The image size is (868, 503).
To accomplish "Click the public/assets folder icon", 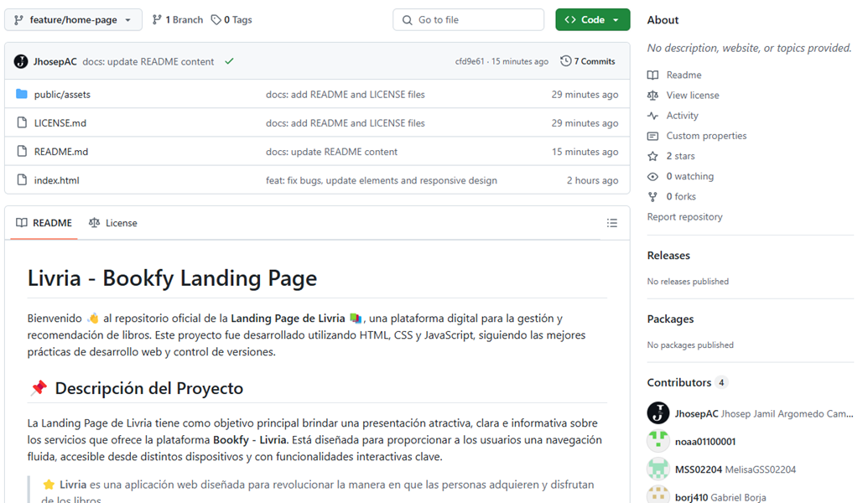I will point(22,94).
